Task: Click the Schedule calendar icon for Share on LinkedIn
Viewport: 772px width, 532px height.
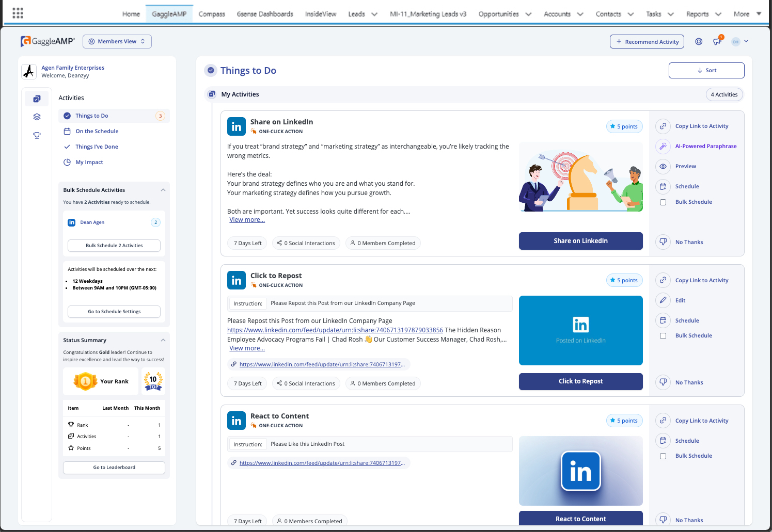Action: 663,186
